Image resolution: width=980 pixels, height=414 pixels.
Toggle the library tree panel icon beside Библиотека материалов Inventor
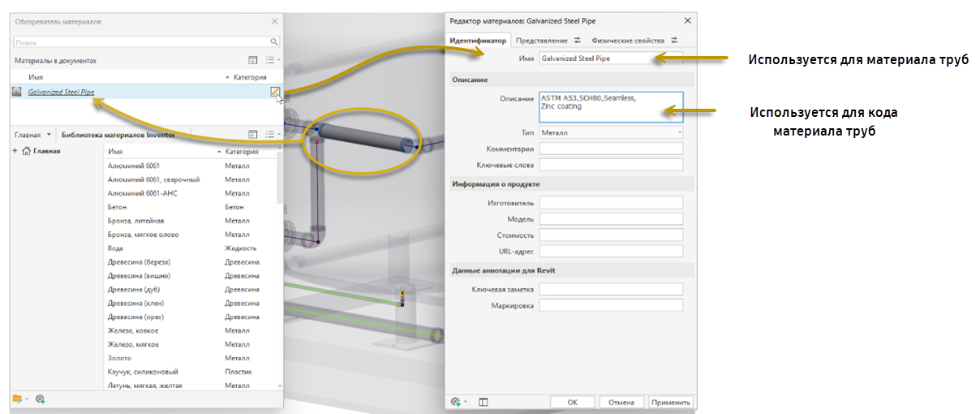[253, 135]
